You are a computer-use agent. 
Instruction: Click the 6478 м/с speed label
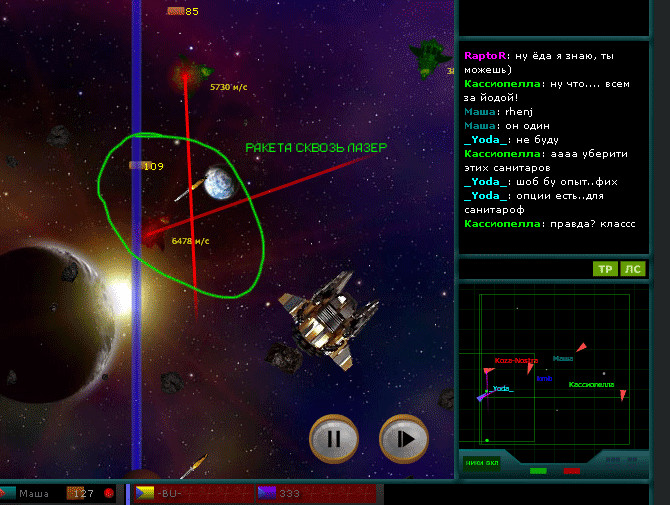point(191,241)
